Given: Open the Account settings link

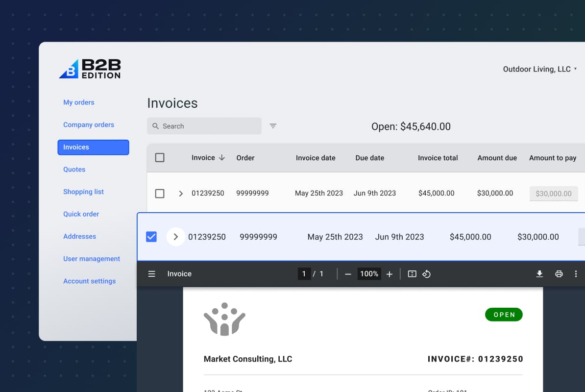Looking at the screenshot, I should click(x=90, y=281).
